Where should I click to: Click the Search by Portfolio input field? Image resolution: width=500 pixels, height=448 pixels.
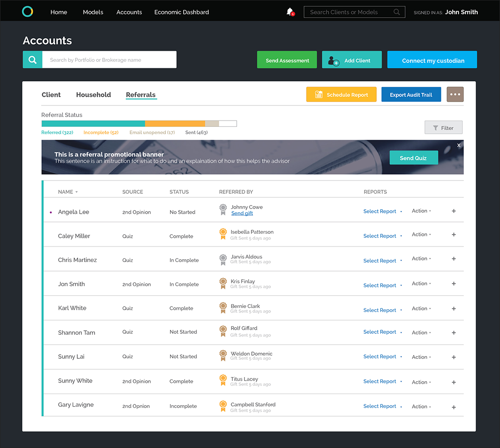click(x=109, y=60)
